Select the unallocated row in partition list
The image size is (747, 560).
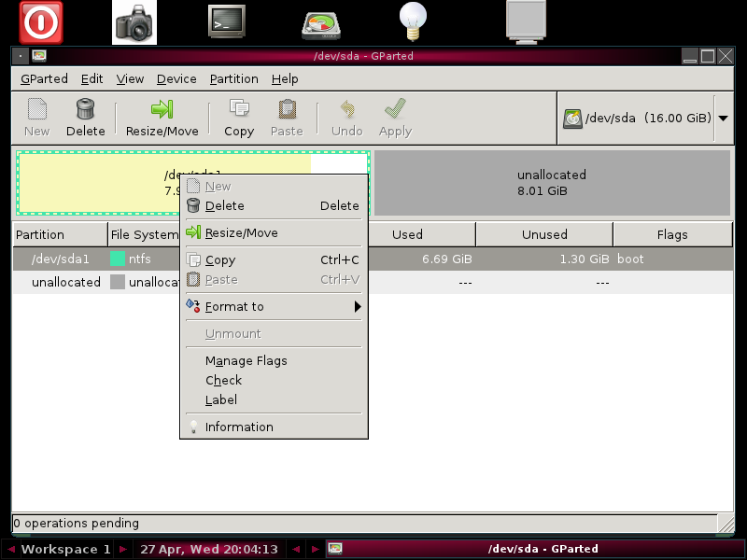click(x=373, y=283)
